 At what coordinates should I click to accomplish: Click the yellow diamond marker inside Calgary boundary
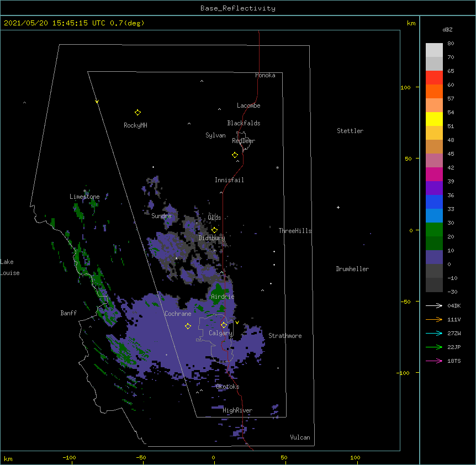pyautogui.click(x=224, y=325)
